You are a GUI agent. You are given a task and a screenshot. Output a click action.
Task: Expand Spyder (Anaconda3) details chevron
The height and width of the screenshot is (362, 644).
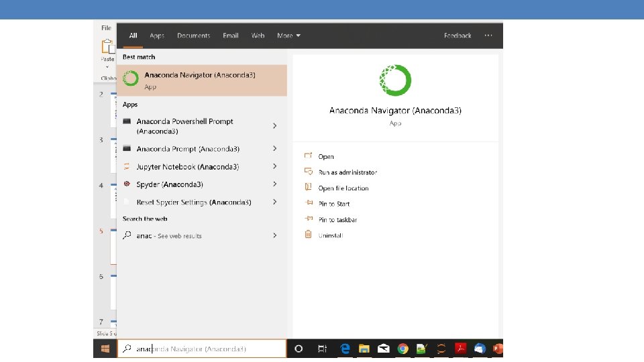[275, 184]
